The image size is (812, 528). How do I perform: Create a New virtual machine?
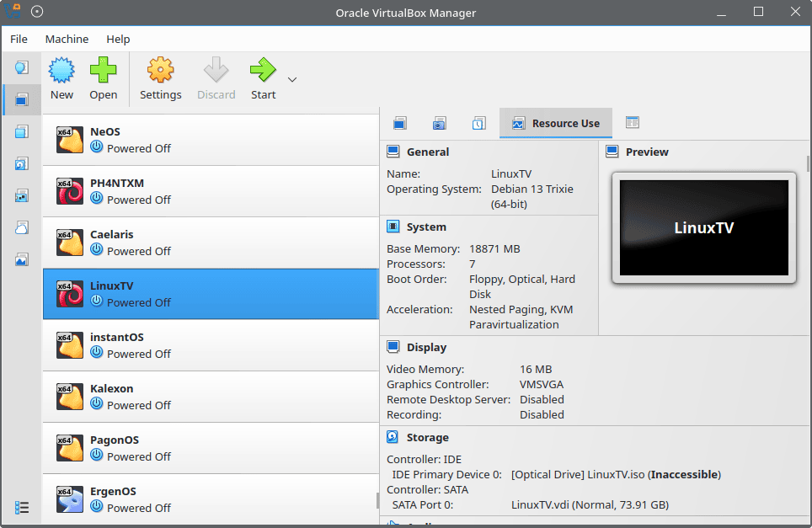tap(61, 78)
